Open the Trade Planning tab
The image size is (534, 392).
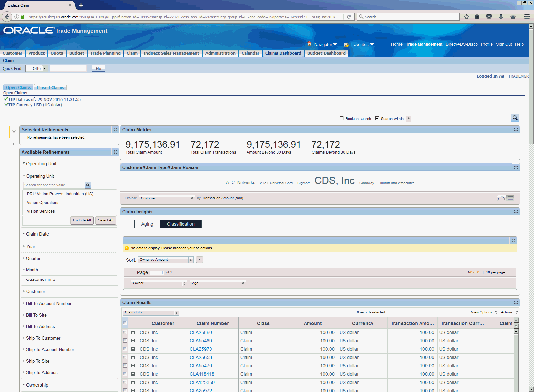(105, 53)
